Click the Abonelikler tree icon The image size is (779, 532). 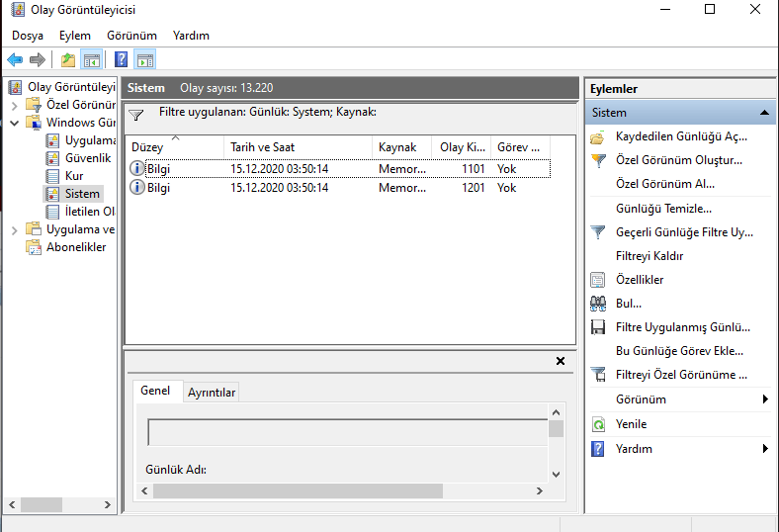(x=34, y=247)
